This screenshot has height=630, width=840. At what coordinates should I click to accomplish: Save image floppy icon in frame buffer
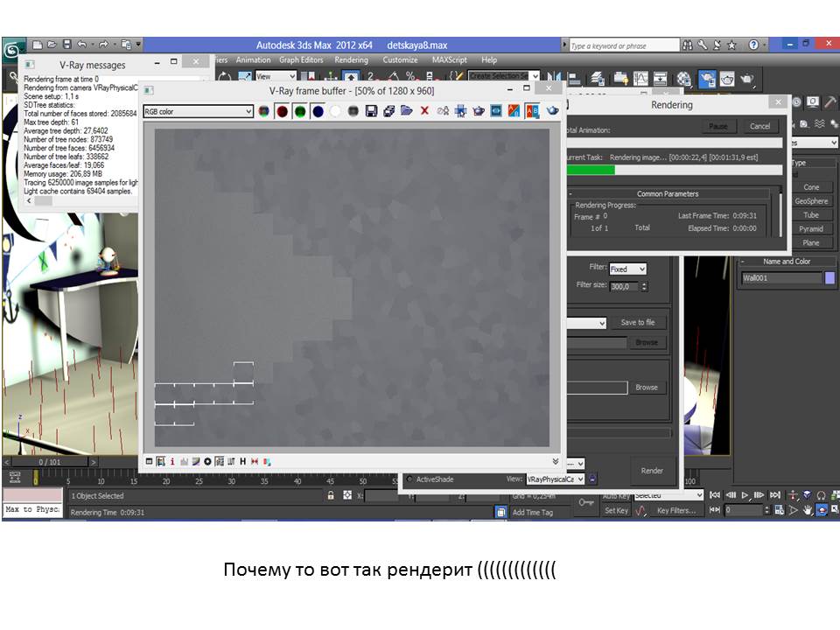371,111
